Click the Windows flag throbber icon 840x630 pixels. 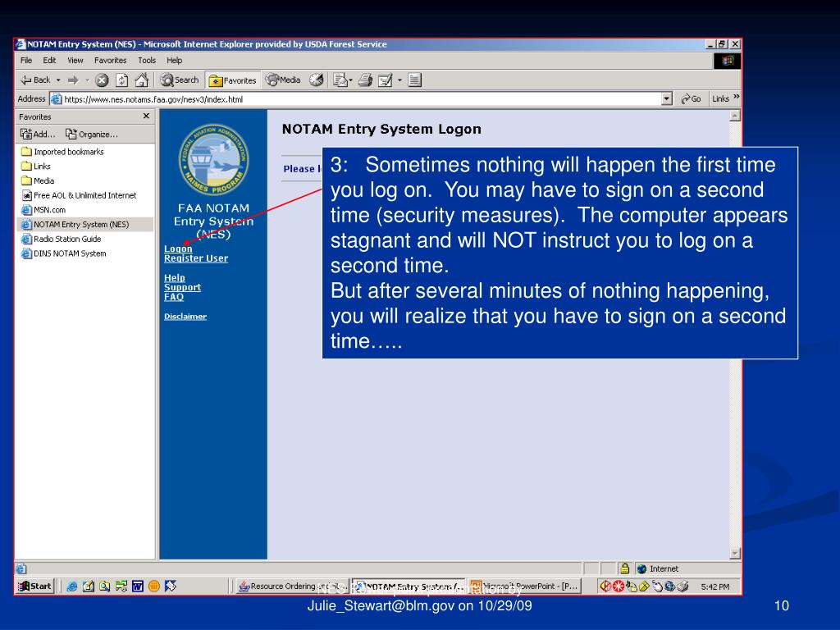(728, 61)
